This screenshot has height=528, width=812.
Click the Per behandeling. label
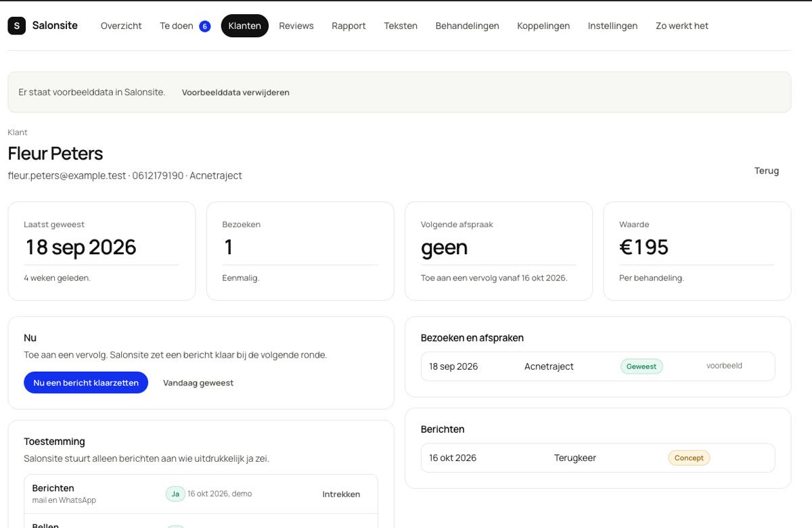pos(652,278)
